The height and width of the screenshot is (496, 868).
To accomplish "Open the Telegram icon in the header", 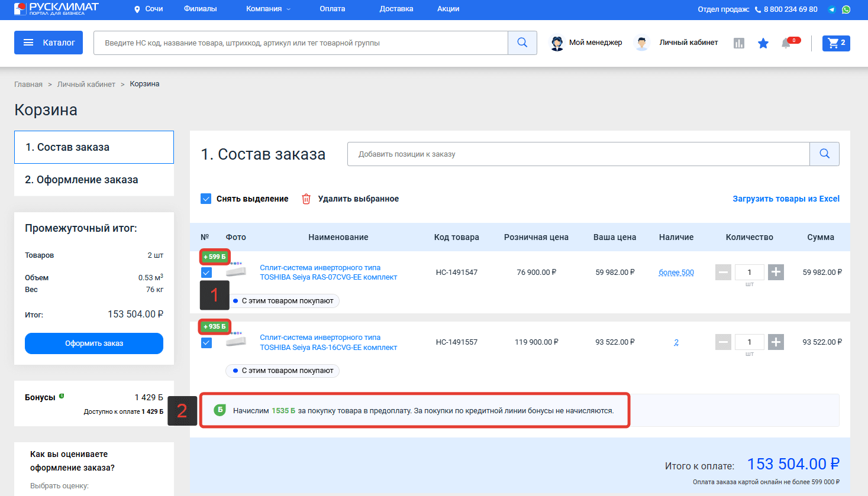I will [832, 9].
